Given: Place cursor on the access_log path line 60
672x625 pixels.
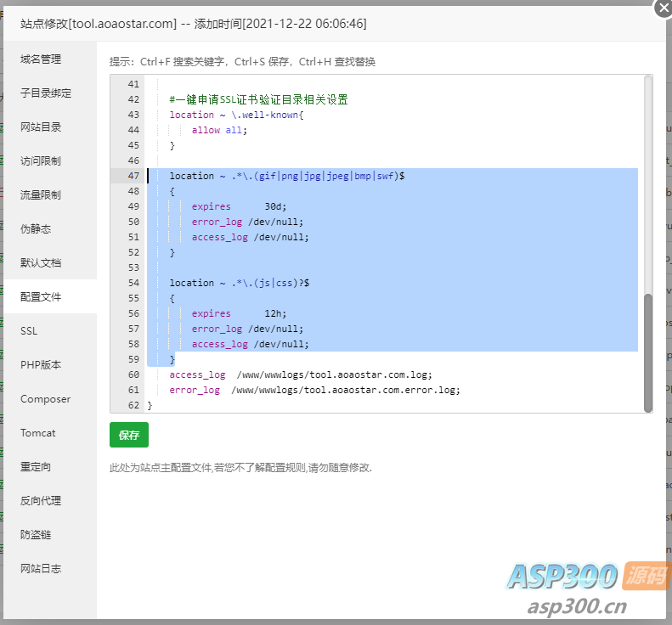Looking at the screenshot, I should (334, 374).
